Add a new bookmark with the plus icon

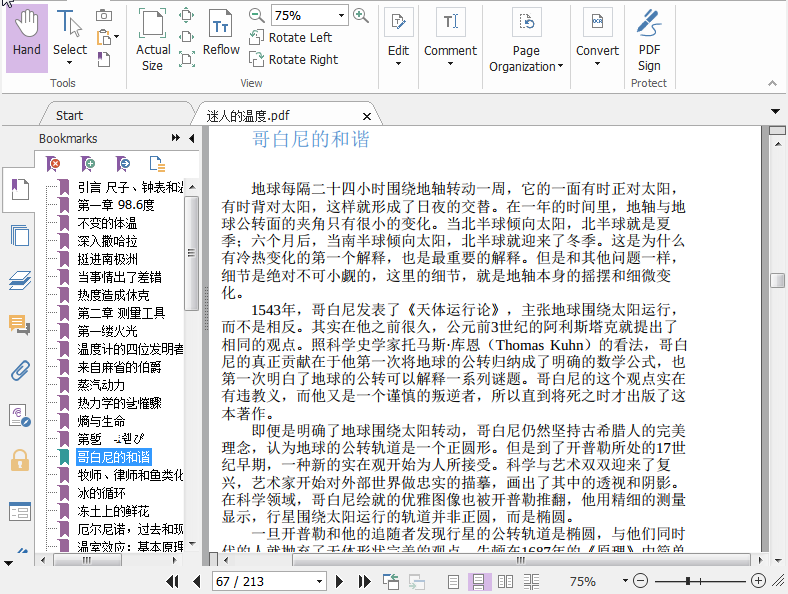[88, 164]
